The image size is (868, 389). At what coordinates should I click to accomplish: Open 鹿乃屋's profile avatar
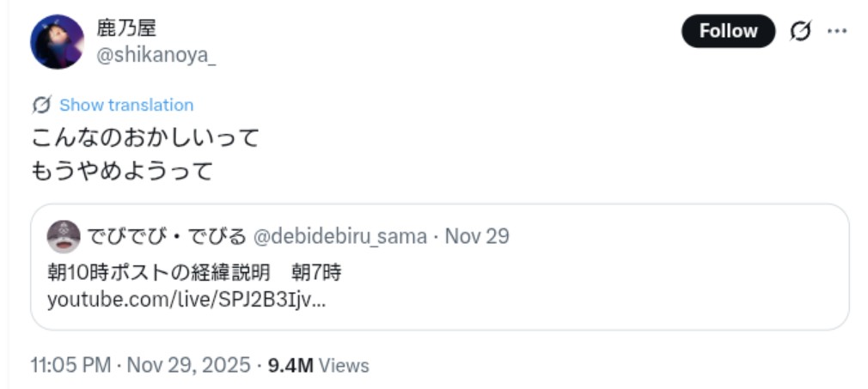pyautogui.click(x=57, y=41)
